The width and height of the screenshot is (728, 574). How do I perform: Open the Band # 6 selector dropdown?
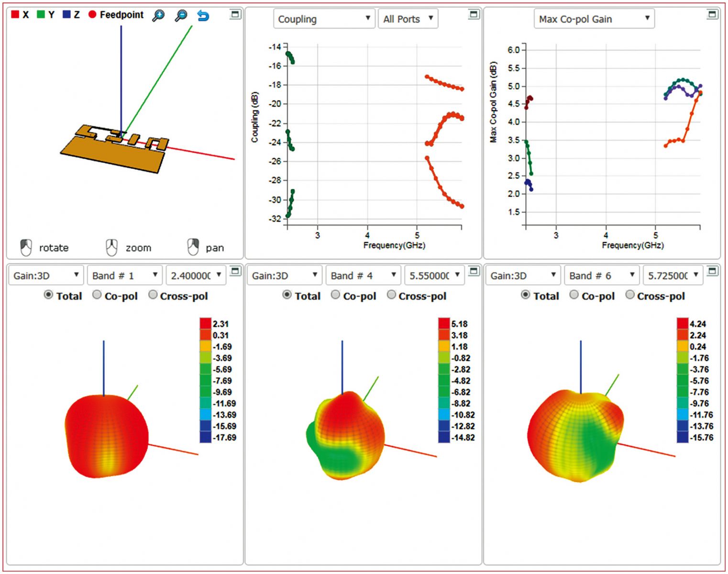602,276
